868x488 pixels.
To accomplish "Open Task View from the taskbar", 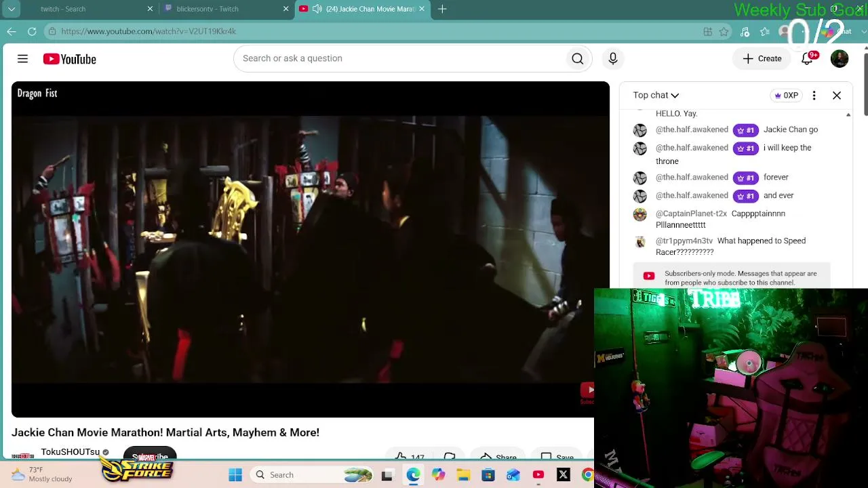I will 387,475.
